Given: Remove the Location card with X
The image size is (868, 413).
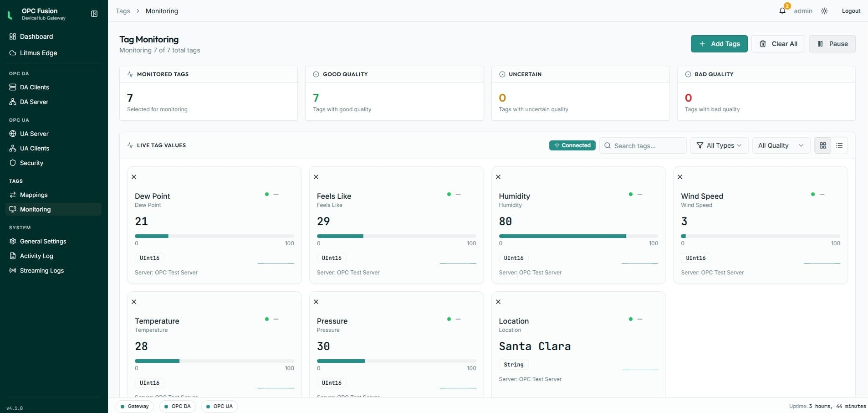Looking at the screenshot, I should coord(498,302).
